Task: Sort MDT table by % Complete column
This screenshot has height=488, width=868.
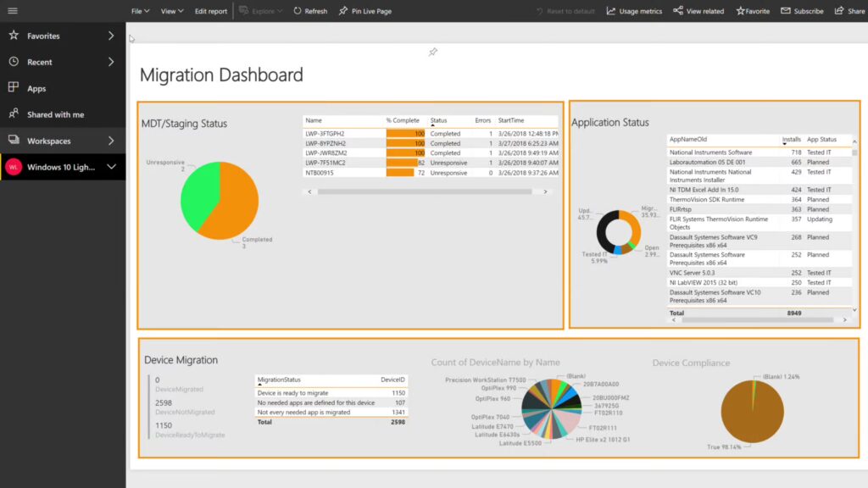Action: tap(403, 120)
